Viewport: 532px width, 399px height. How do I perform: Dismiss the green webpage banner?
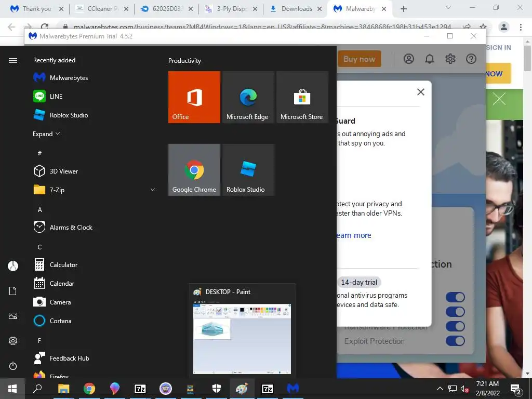pyautogui.click(x=499, y=99)
